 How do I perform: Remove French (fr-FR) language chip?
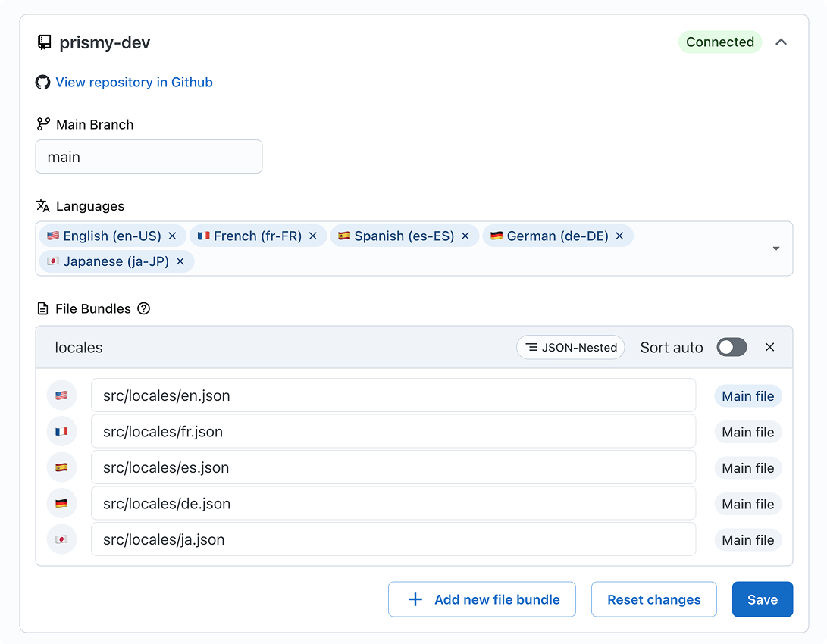(x=313, y=236)
